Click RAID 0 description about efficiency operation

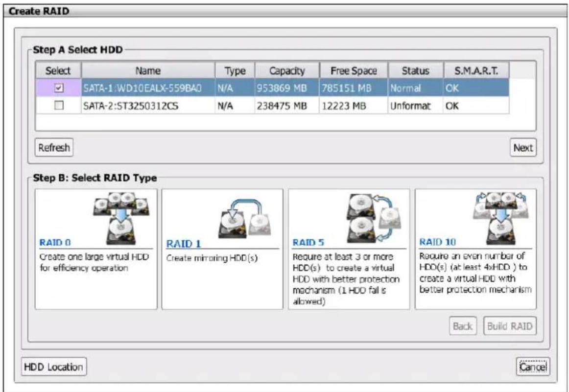tap(94, 262)
